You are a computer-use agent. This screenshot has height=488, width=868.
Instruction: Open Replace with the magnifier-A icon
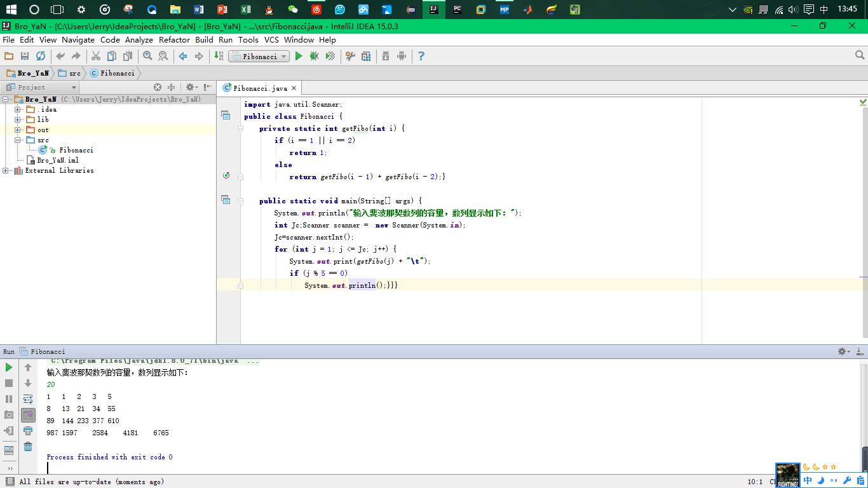(163, 56)
